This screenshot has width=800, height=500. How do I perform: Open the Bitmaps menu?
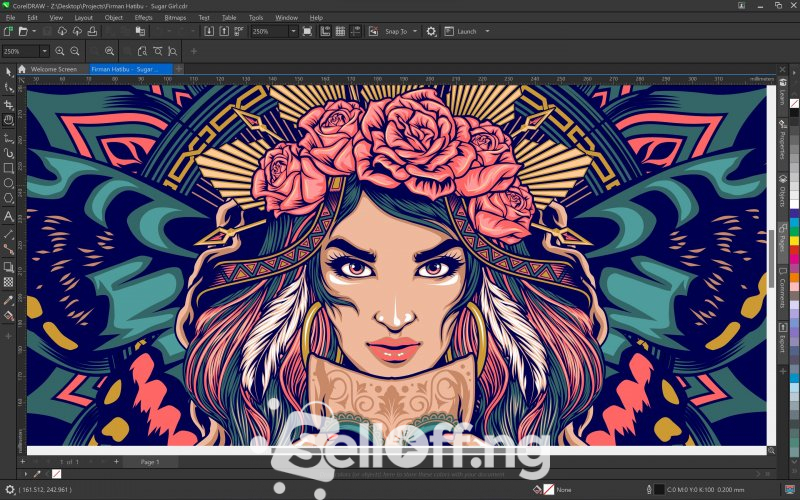coord(175,17)
